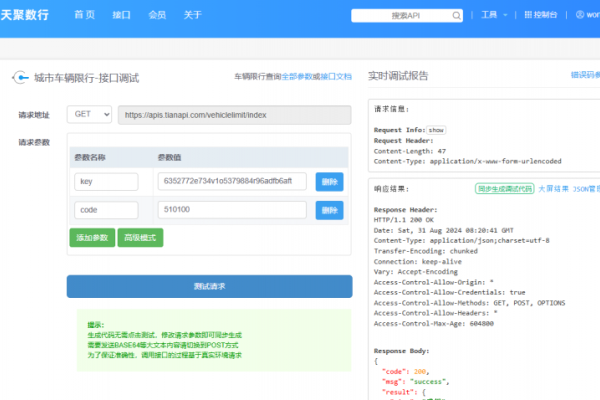Click the 高级模式 button
This screenshot has height=400, width=600.
click(x=140, y=238)
